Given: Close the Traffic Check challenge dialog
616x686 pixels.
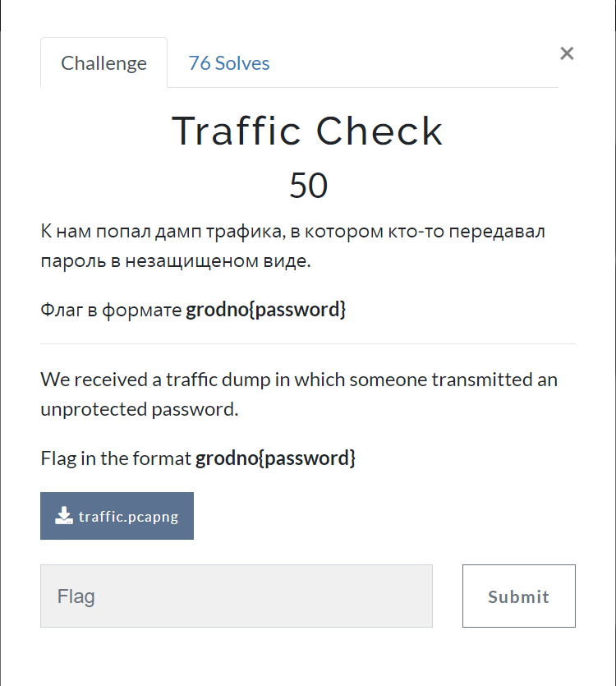Looking at the screenshot, I should point(567,53).
